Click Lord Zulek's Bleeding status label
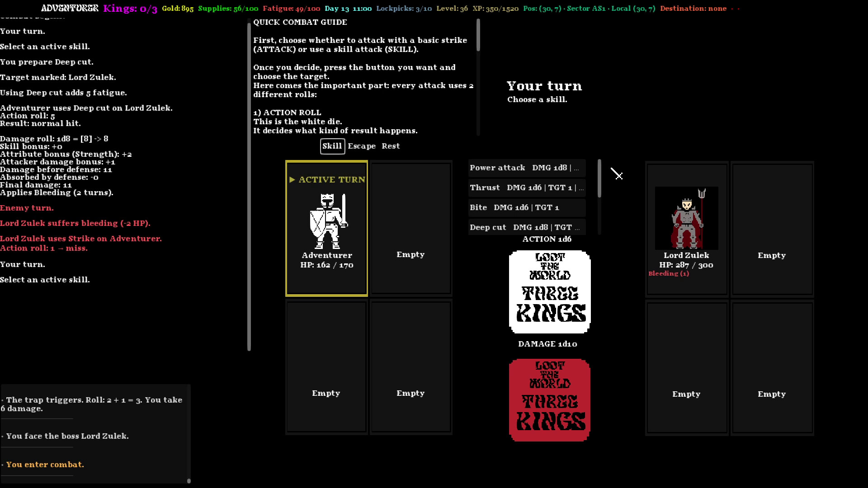The image size is (868, 488). tap(669, 273)
